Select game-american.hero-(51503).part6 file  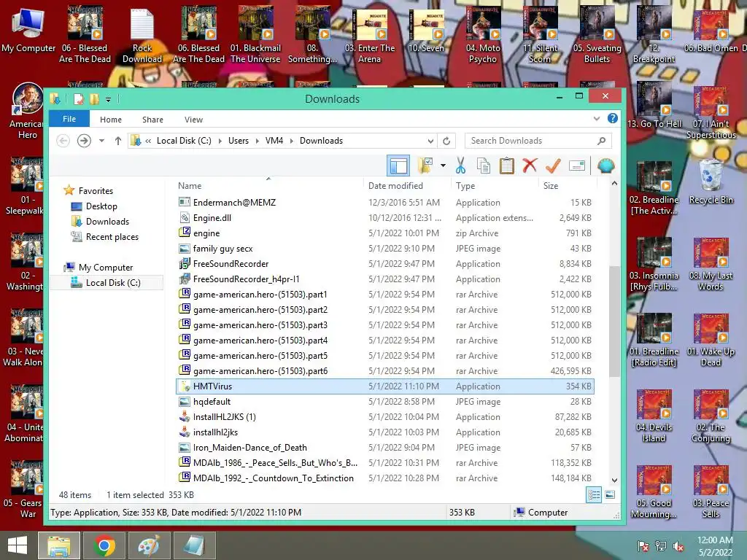385,371
